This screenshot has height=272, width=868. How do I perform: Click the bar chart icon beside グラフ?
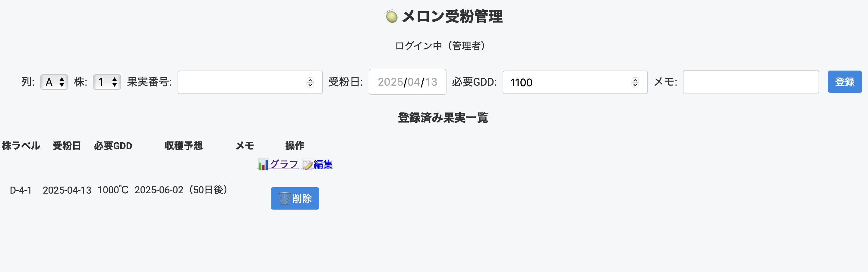[263, 165]
